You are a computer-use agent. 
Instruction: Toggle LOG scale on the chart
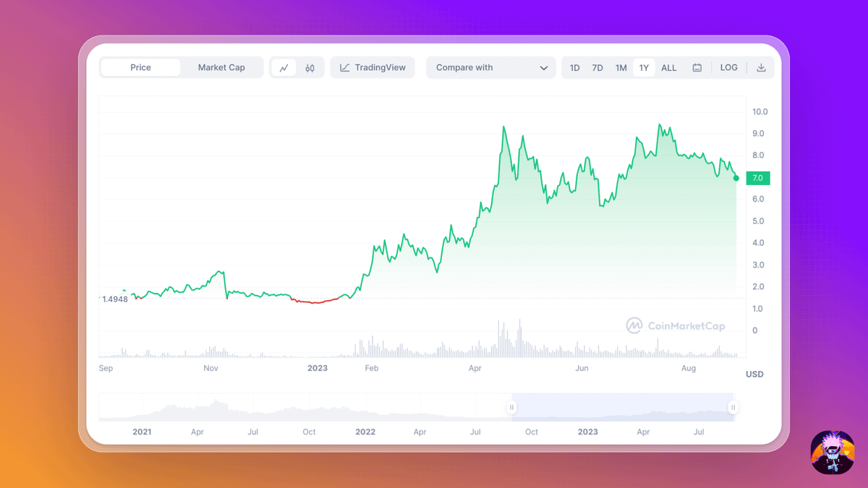[729, 68]
